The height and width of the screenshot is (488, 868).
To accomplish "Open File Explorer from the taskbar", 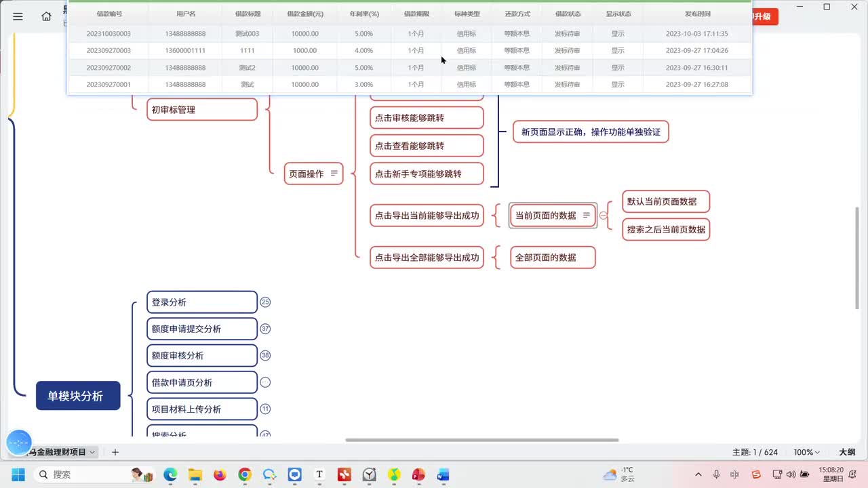I will tap(195, 474).
